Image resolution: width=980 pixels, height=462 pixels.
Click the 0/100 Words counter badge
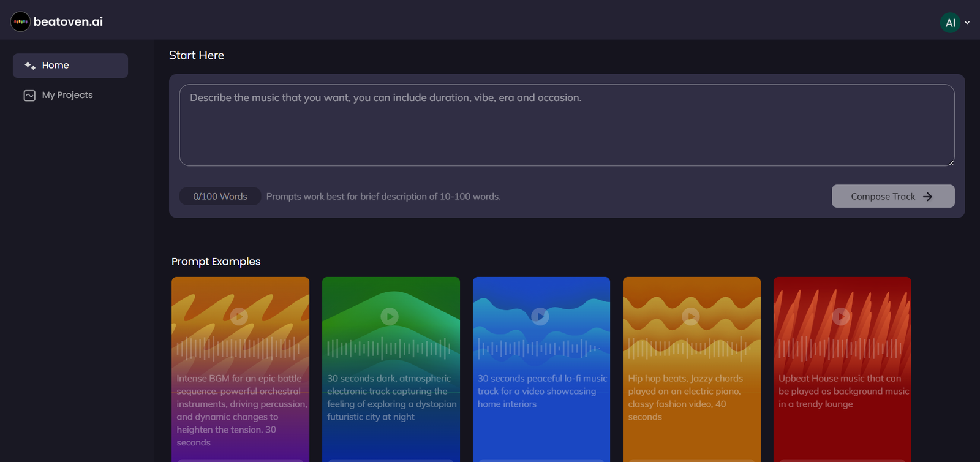(x=220, y=196)
